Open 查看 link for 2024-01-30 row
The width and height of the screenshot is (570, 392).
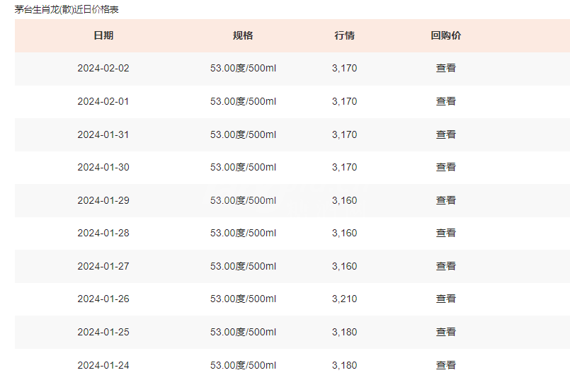tap(445, 167)
